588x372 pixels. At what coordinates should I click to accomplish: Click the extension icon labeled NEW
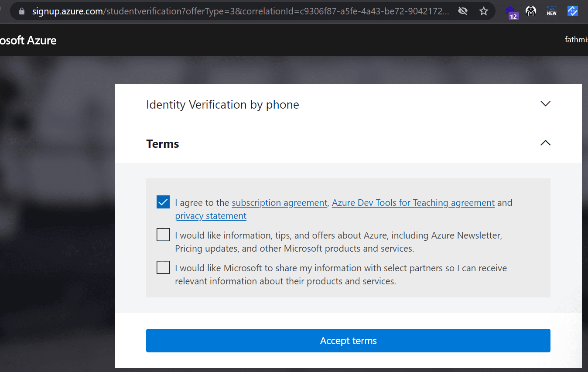point(552,11)
